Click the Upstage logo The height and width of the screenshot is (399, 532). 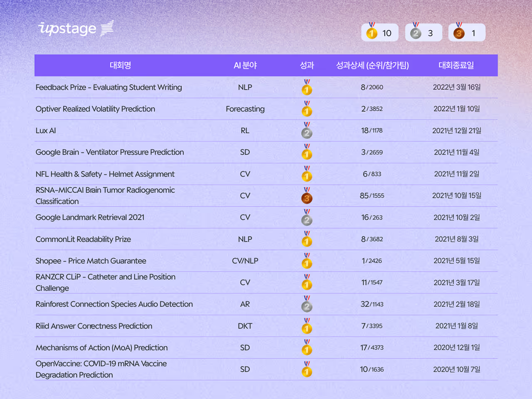pyautogui.click(x=76, y=28)
